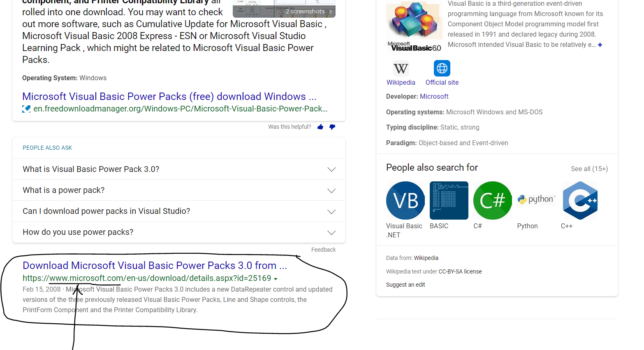Click the Feedback link below People Also Ask

pyautogui.click(x=323, y=250)
